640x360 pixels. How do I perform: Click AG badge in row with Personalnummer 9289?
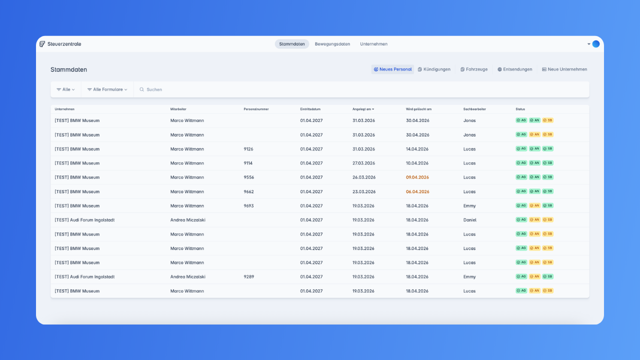[x=521, y=276]
